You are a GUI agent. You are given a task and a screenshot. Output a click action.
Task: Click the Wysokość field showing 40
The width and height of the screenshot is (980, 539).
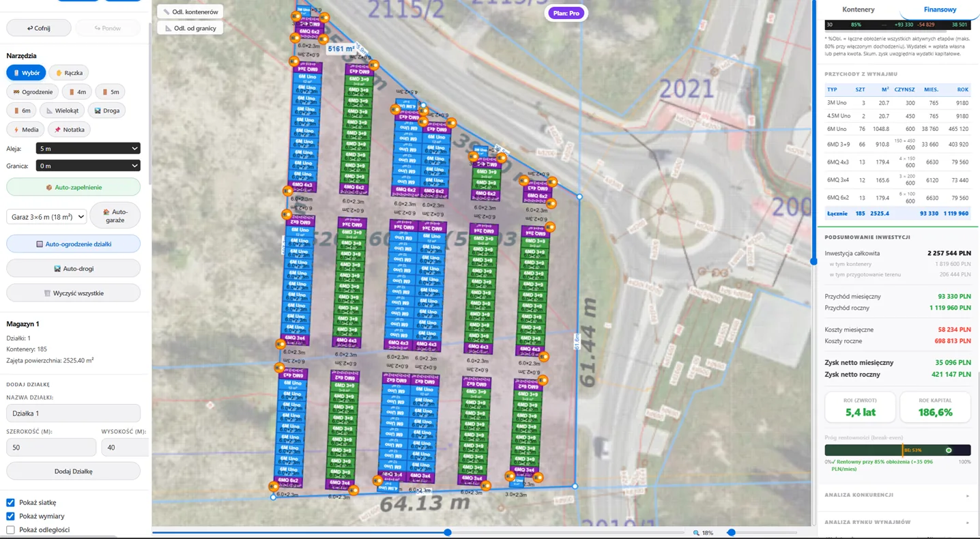click(126, 448)
